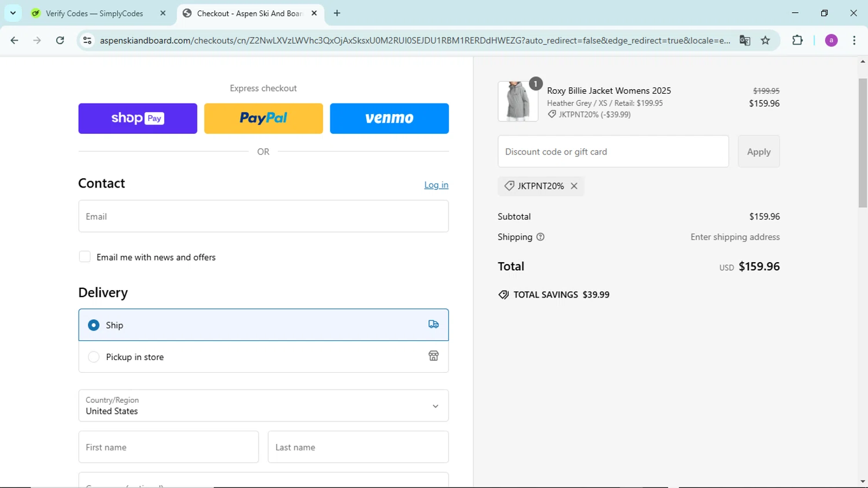The width and height of the screenshot is (868, 488).
Task: Click the scrollbar down arrow
Action: pyautogui.click(x=863, y=482)
